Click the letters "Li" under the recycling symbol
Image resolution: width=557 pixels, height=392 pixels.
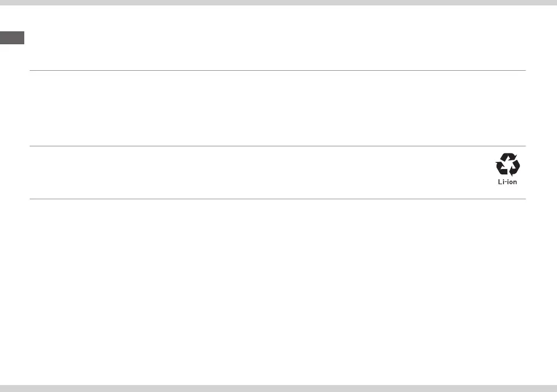coord(500,182)
